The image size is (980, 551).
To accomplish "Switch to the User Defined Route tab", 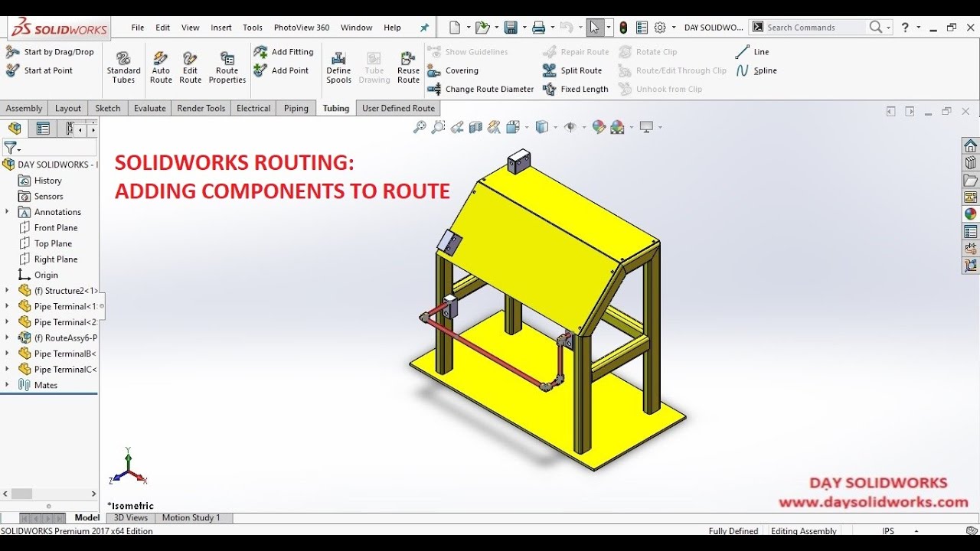I will pos(398,108).
